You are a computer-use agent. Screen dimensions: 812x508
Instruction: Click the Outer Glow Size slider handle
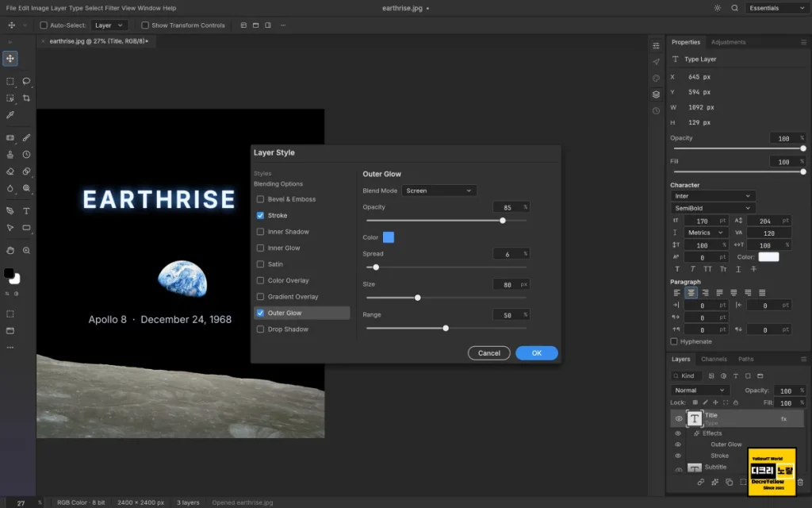tap(417, 298)
